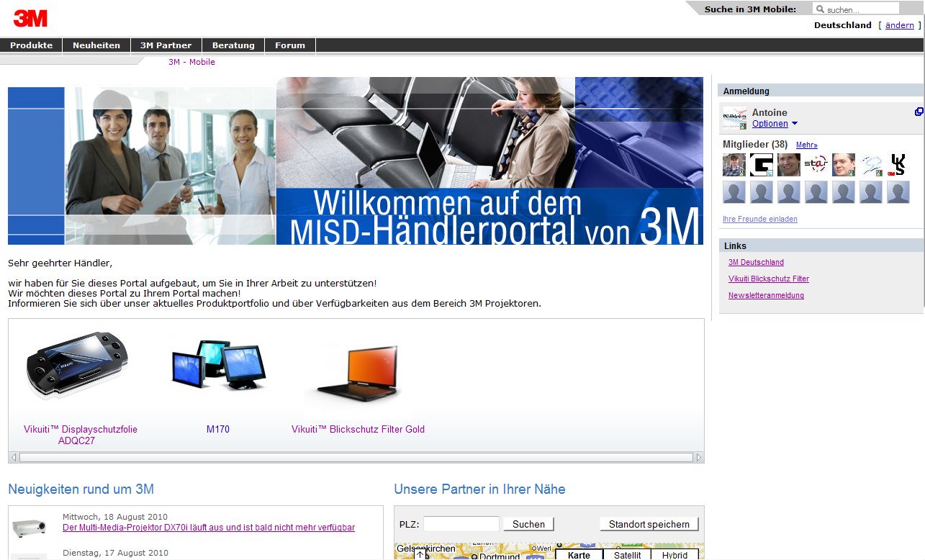The image size is (925, 560).
Task: Click the magnifier icon in the search box
Action: coord(820,9)
